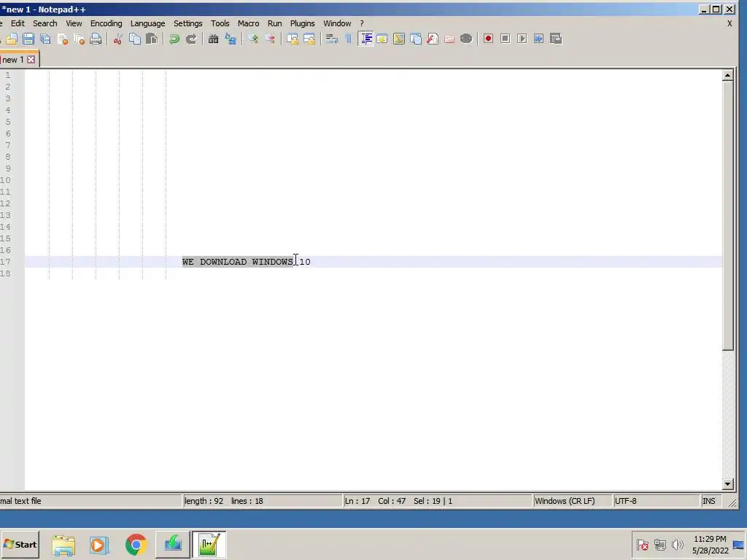Save the recorded macro toolbar icon
Screen dimensions: 747x560
click(556, 39)
